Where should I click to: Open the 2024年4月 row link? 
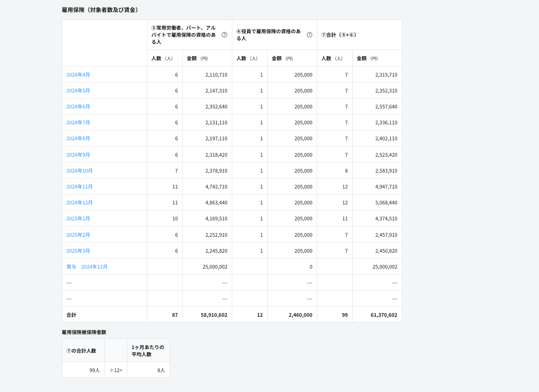78,75
